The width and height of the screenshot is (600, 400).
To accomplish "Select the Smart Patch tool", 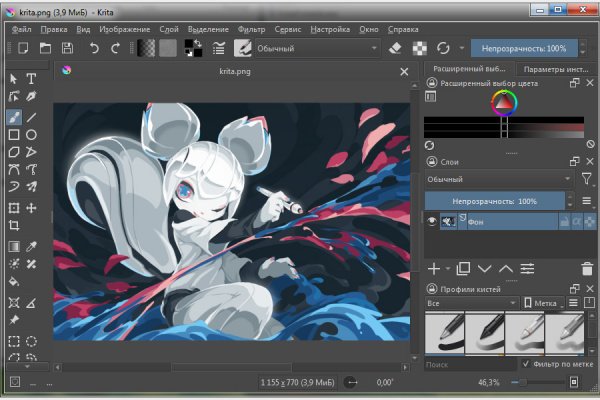I will pos(31,264).
